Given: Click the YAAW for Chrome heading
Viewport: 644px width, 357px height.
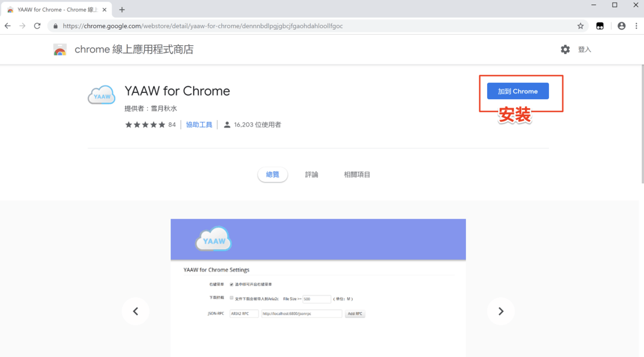Looking at the screenshot, I should (177, 91).
